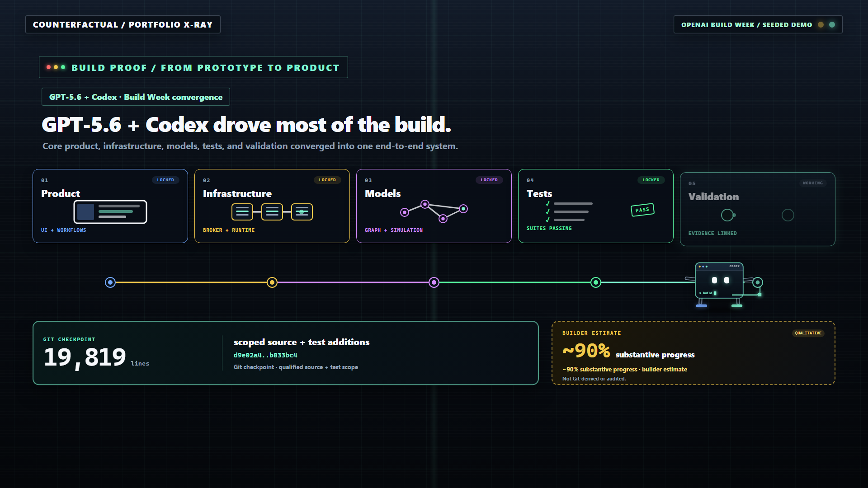
Task: Click the Codex robot mascot
Action: (720, 285)
